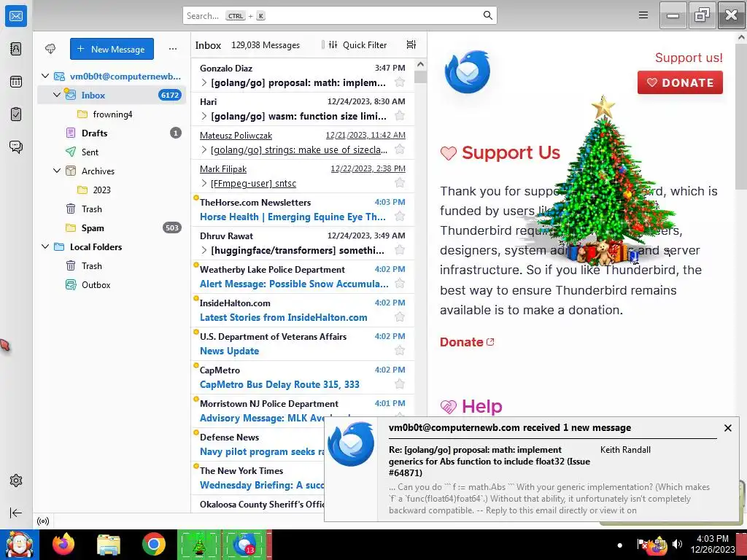Open File Explorer from the taskbar

point(109,544)
